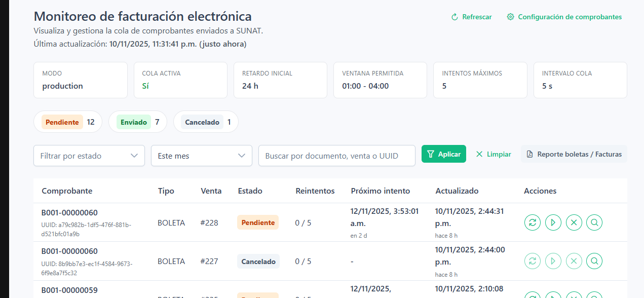Screen dimensions: 644x298
Task: Open the Reporte boletas / Facturas report
Action: [x=574, y=154]
